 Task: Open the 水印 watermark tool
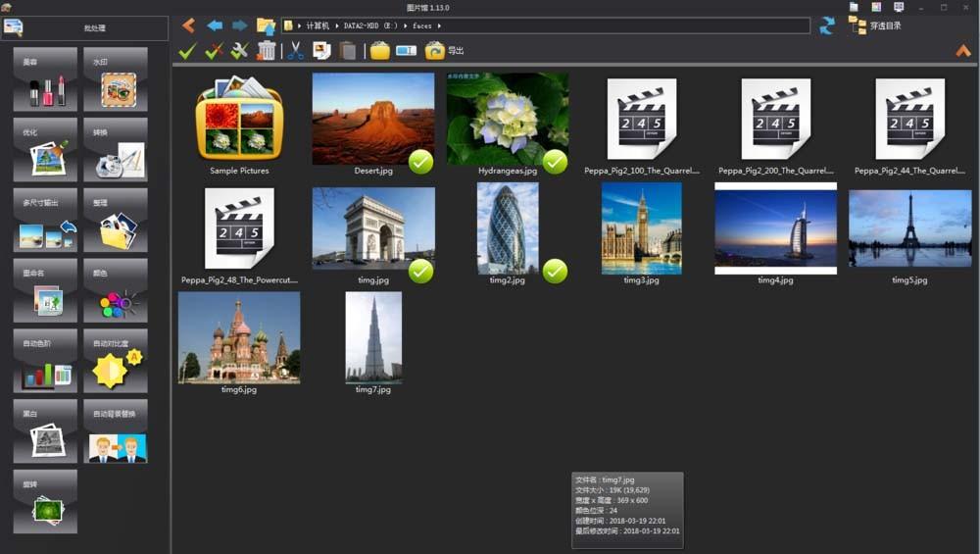(x=116, y=80)
